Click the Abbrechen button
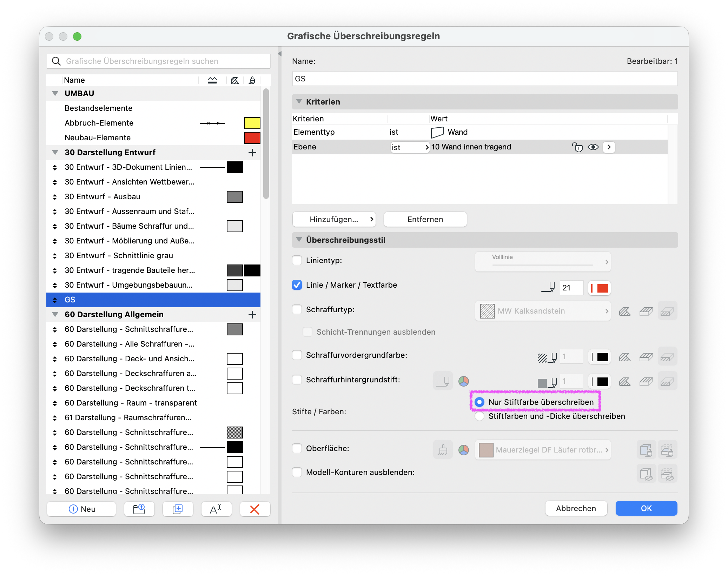 tap(576, 508)
